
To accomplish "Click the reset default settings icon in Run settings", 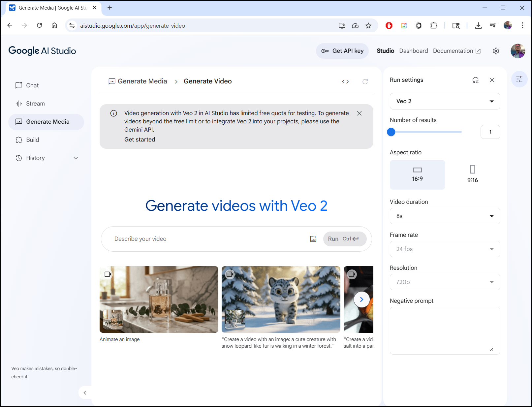I will point(476,80).
